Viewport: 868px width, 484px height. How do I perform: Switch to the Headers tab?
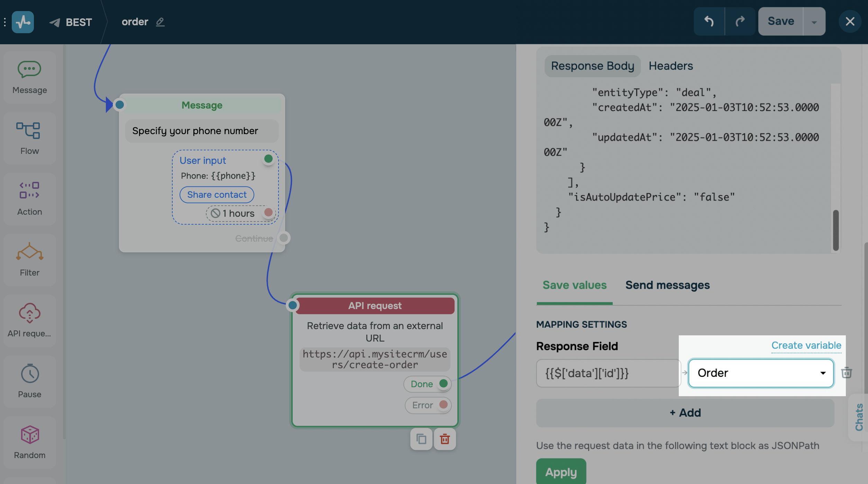670,66
